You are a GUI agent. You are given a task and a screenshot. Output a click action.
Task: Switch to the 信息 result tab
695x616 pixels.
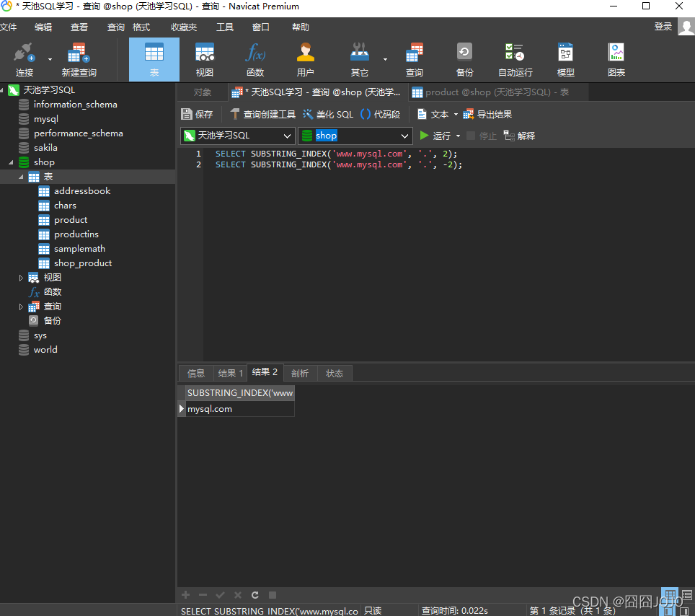[196, 374]
